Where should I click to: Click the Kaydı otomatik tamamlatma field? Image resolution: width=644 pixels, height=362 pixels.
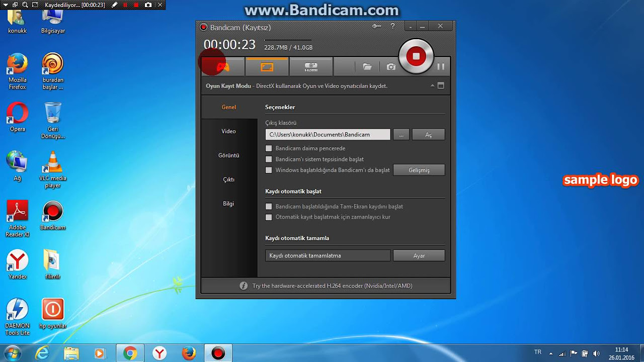[328, 255]
